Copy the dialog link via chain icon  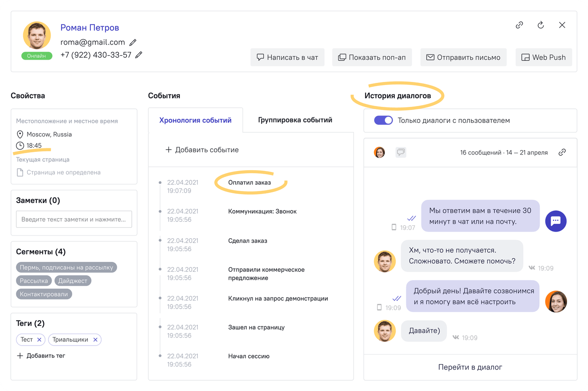pyautogui.click(x=562, y=152)
